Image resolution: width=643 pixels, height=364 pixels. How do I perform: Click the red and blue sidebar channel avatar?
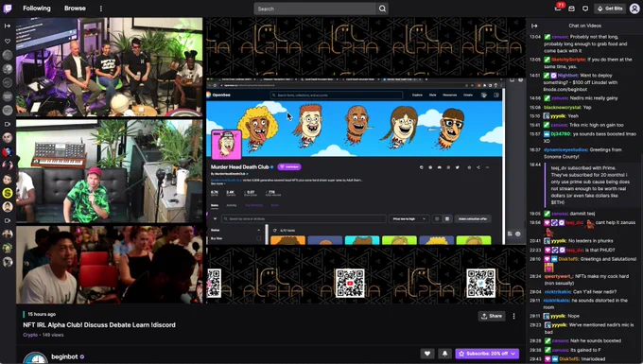(x=8, y=151)
